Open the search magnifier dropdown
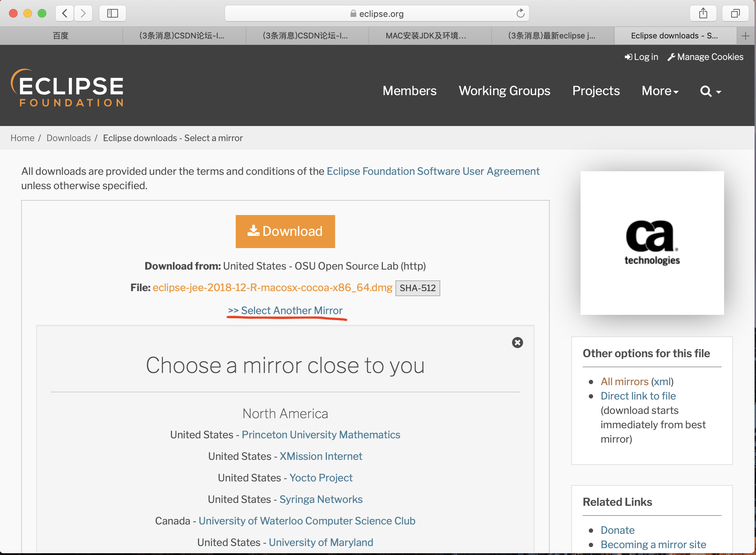 pos(710,91)
